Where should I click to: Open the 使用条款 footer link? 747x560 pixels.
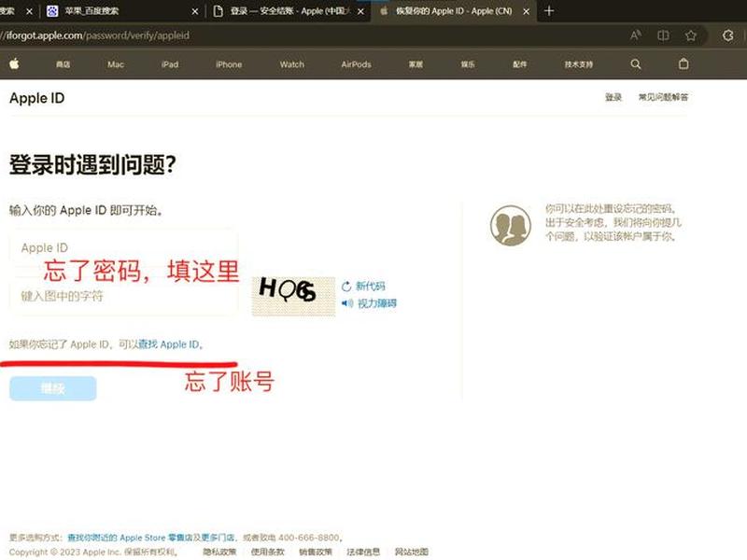267,552
